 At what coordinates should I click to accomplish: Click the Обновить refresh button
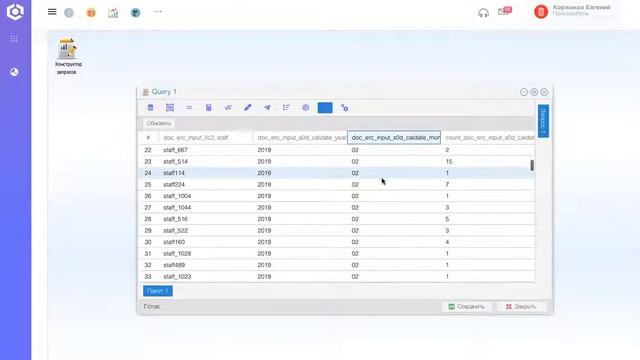coord(159,123)
